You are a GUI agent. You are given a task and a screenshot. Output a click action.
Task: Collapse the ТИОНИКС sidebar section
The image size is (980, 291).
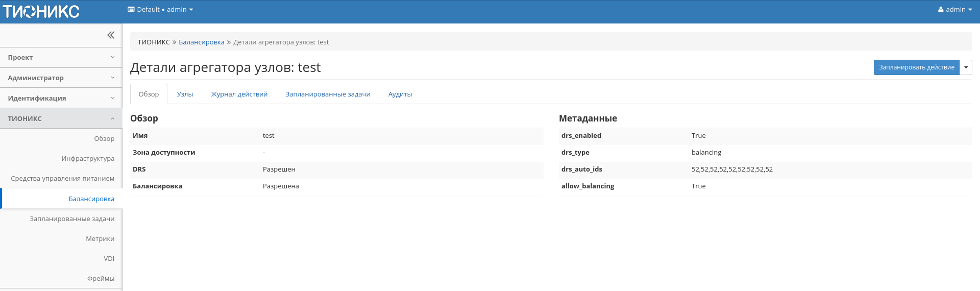pyautogui.click(x=61, y=118)
